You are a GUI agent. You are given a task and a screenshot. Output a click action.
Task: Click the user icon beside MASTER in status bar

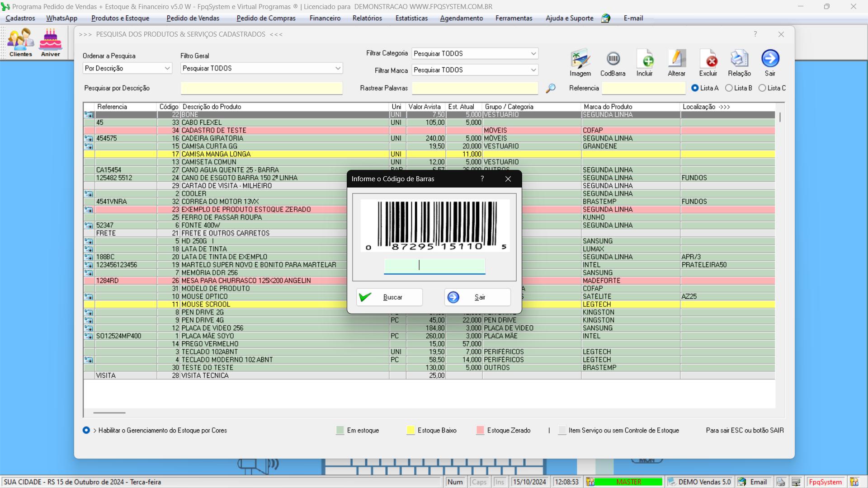[x=590, y=482]
